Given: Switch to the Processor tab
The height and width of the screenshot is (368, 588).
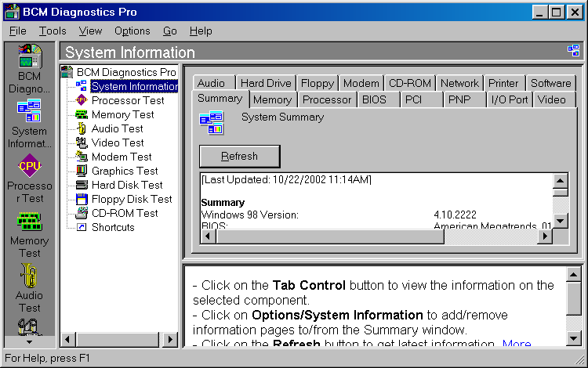Looking at the screenshot, I should coord(327,100).
